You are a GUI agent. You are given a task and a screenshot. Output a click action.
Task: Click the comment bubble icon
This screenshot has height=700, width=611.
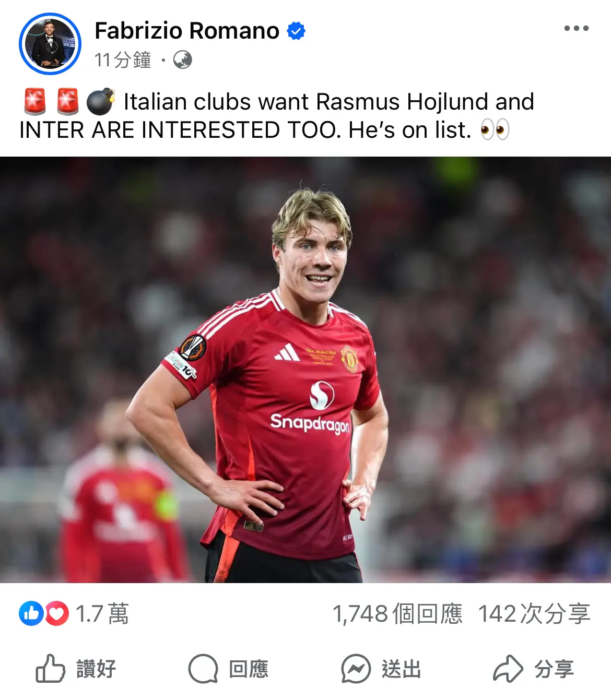coord(203,669)
